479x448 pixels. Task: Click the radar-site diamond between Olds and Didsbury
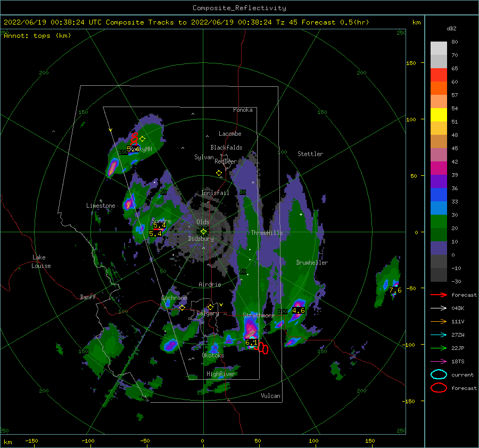[x=203, y=232]
